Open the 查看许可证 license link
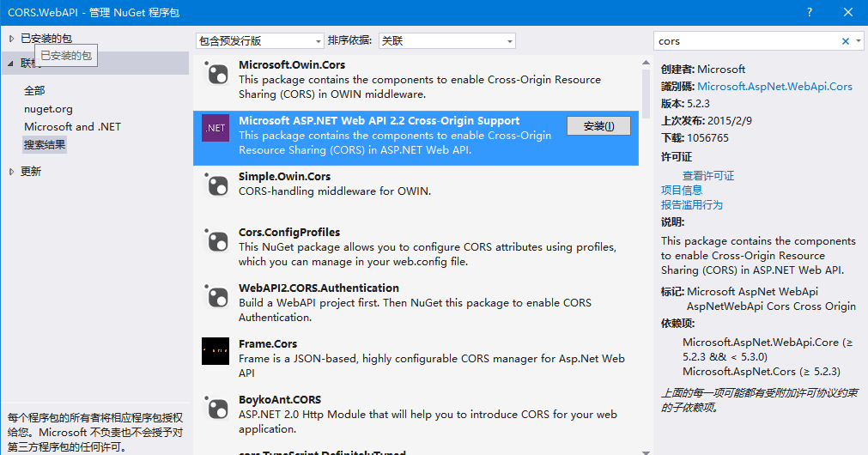This screenshot has height=455, width=868. coord(708,175)
